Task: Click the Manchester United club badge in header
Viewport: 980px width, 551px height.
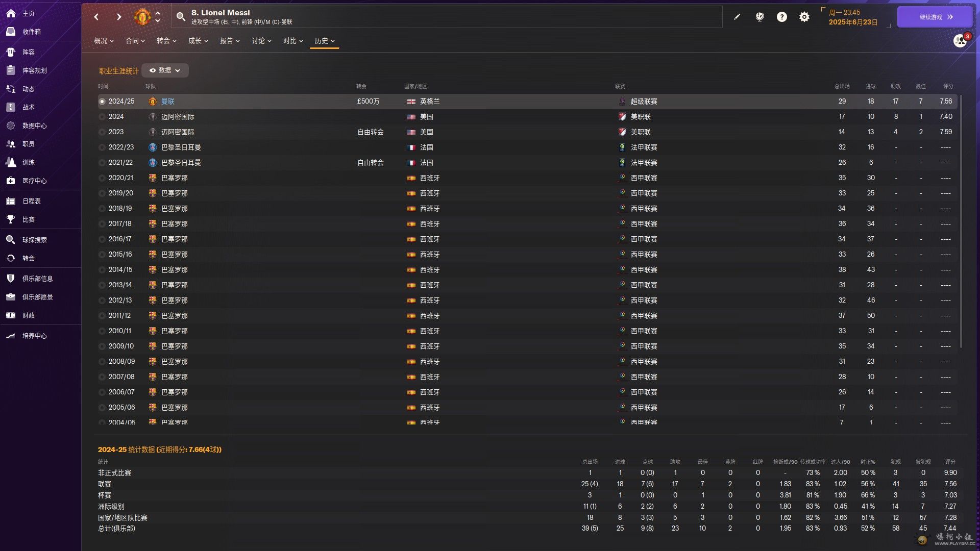Action: (x=142, y=17)
